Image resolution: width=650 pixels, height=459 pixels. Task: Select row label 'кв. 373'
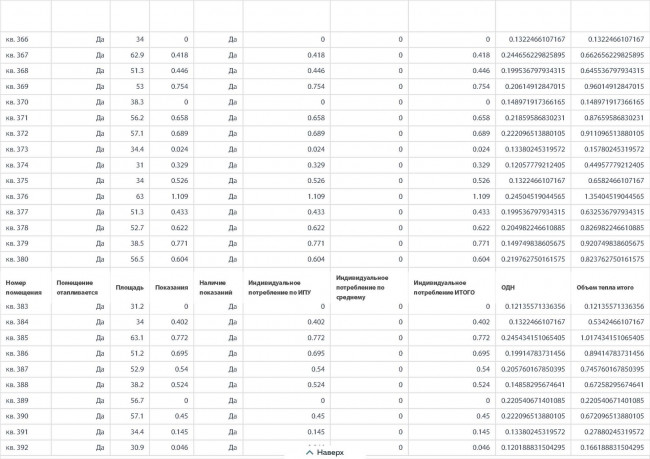pos(17,149)
